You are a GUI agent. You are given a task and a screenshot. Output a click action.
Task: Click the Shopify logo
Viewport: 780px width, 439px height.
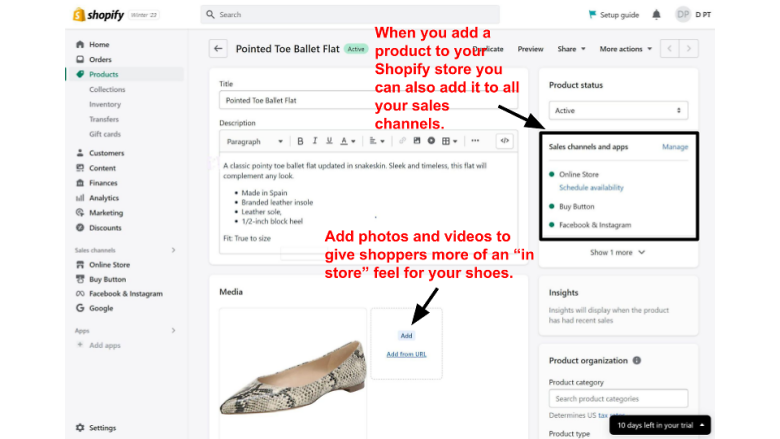pos(98,15)
